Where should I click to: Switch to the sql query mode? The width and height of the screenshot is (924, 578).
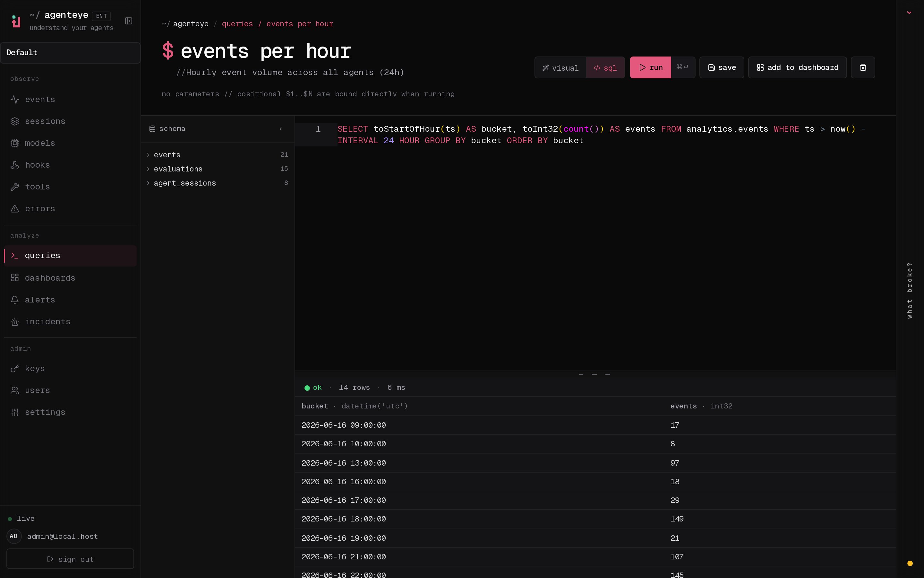[x=605, y=68]
